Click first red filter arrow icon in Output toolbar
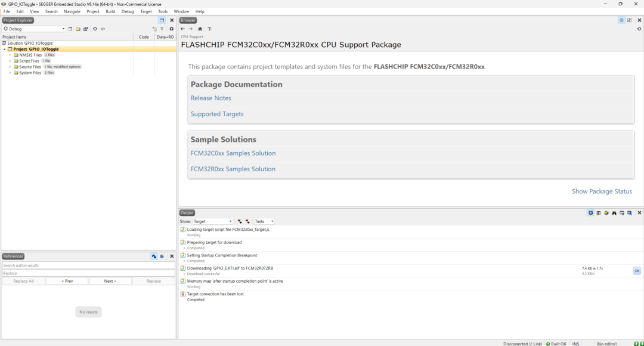The image size is (644, 346). coord(240,221)
